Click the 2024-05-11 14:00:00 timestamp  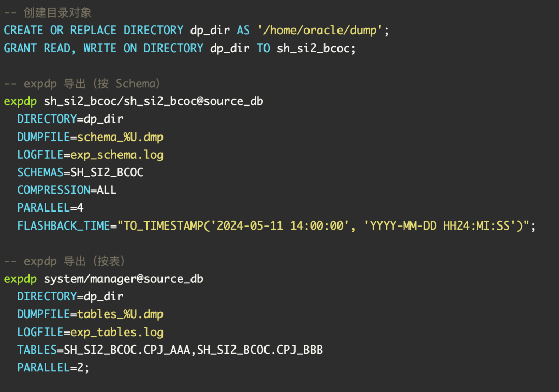click(x=280, y=225)
